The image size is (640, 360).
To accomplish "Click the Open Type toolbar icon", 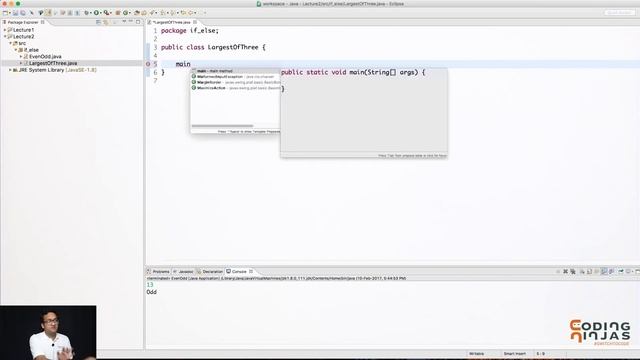I will [137, 13].
